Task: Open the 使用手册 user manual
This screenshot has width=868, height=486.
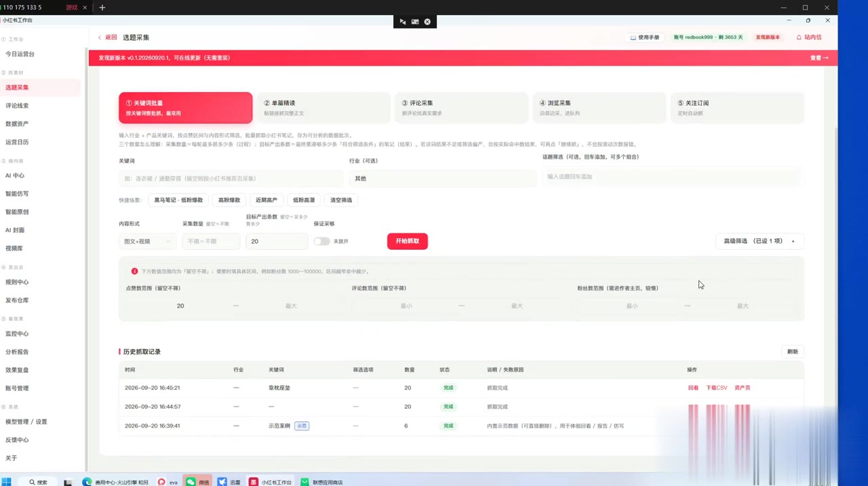Action: pos(644,37)
